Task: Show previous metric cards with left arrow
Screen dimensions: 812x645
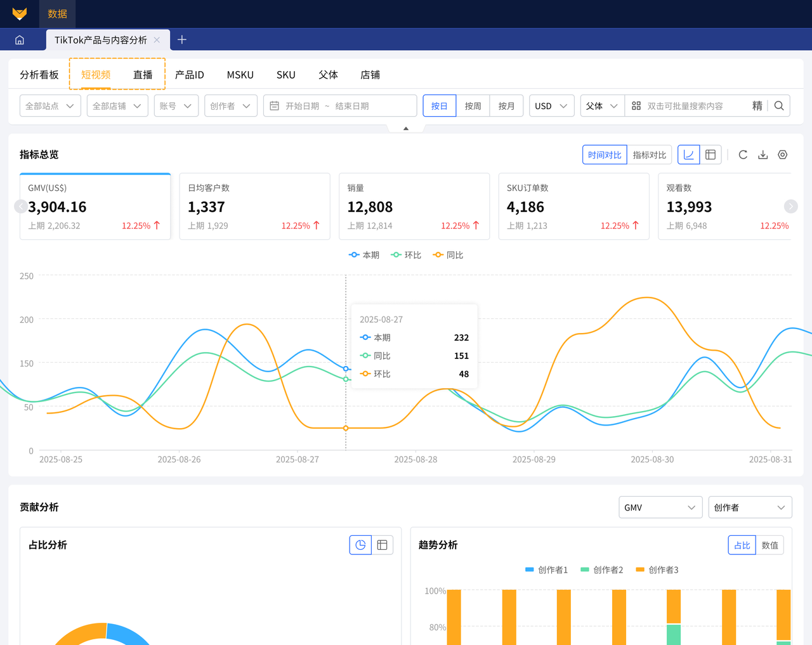Action: 21,206
